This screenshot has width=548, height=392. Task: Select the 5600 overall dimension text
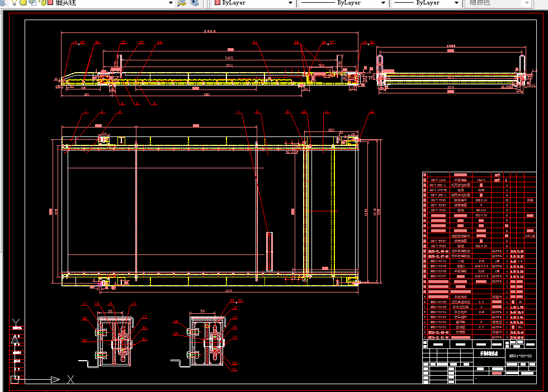click(210, 31)
